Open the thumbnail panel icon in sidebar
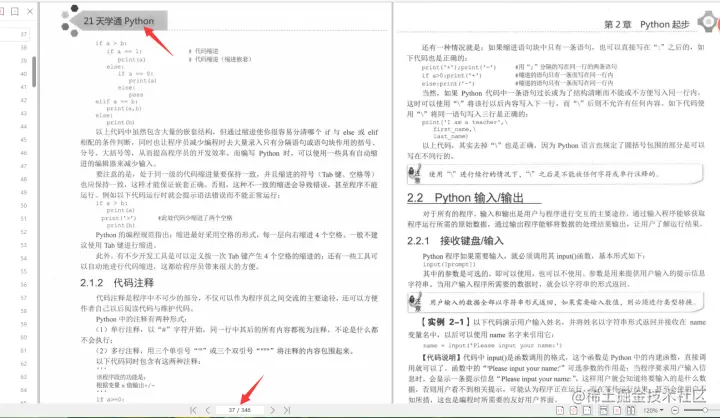This screenshot has width=720, height=418. click(1, 11)
